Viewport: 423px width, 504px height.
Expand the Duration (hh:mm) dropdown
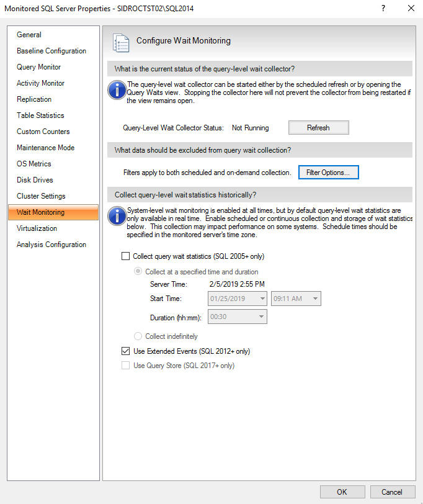pos(262,317)
